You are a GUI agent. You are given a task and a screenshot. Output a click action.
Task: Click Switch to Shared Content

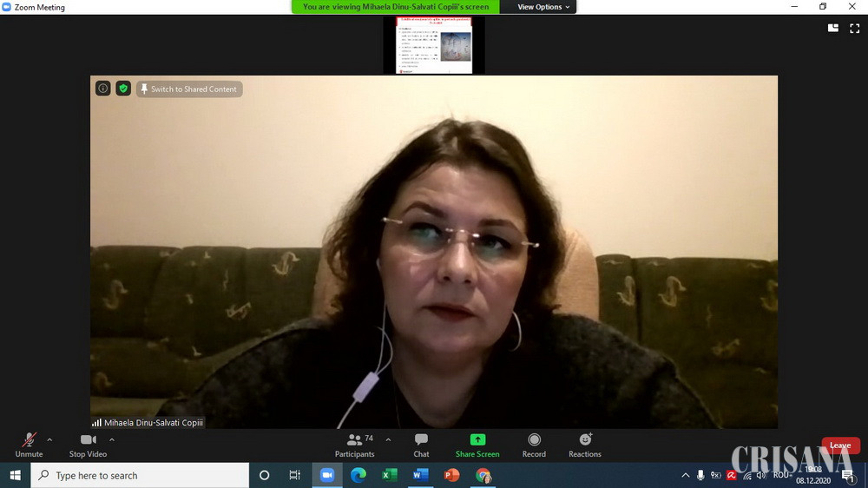tap(189, 89)
